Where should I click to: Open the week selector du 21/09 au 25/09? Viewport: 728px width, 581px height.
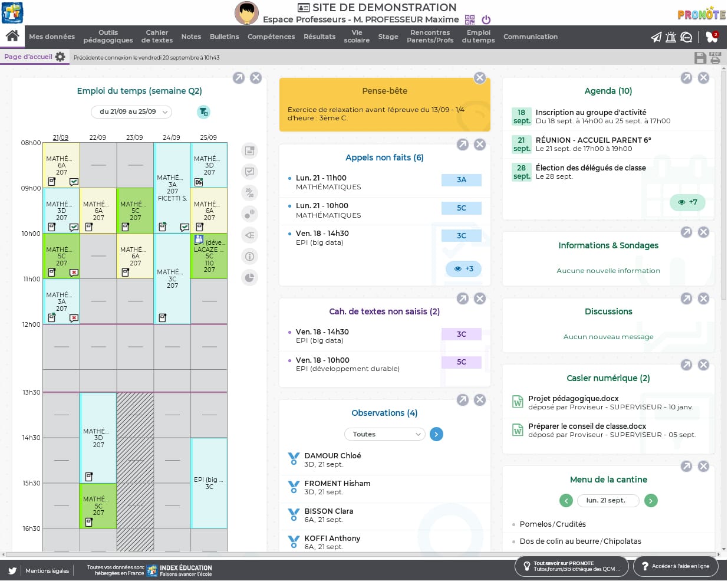(131, 112)
